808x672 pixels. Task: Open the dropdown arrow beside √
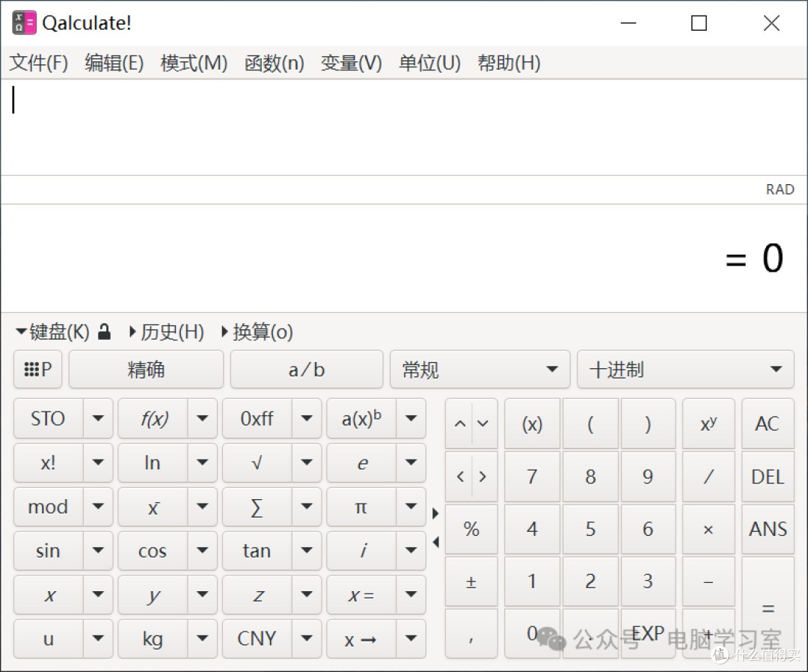[x=307, y=462]
